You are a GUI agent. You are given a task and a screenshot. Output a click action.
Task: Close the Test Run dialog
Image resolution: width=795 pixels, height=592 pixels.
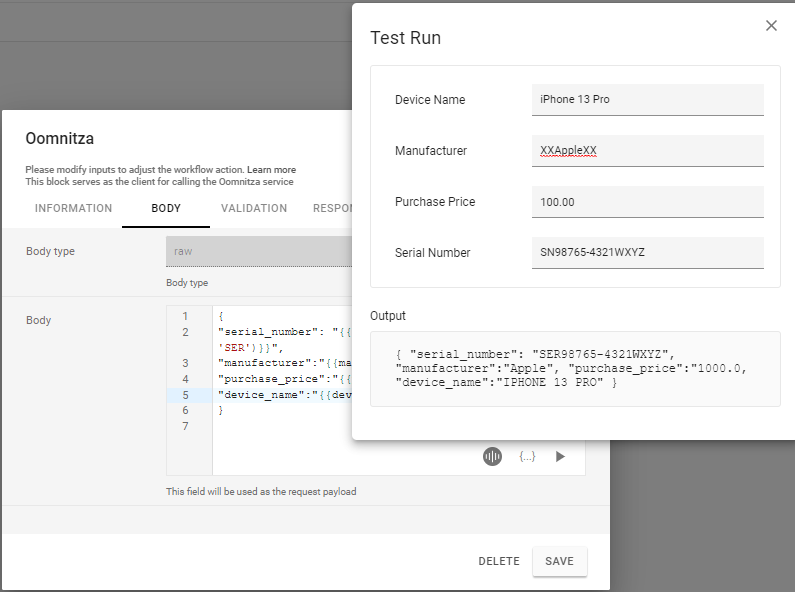(771, 26)
